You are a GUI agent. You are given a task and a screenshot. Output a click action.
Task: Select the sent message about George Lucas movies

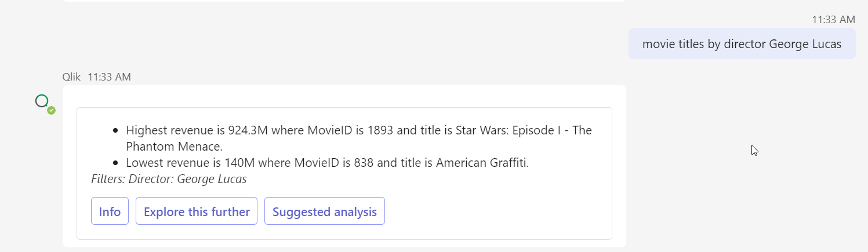point(742,44)
